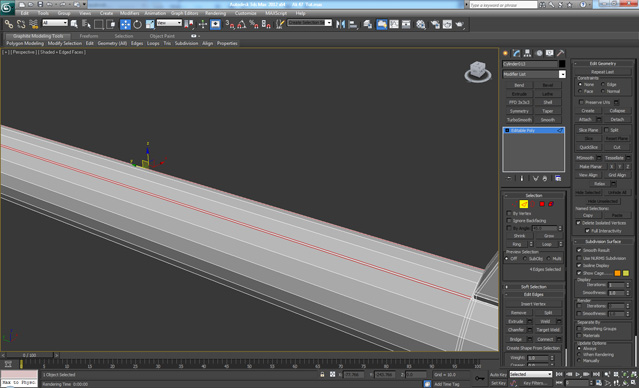Click the Loop selection button
This screenshot has height=388, width=639.
[x=546, y=244]
